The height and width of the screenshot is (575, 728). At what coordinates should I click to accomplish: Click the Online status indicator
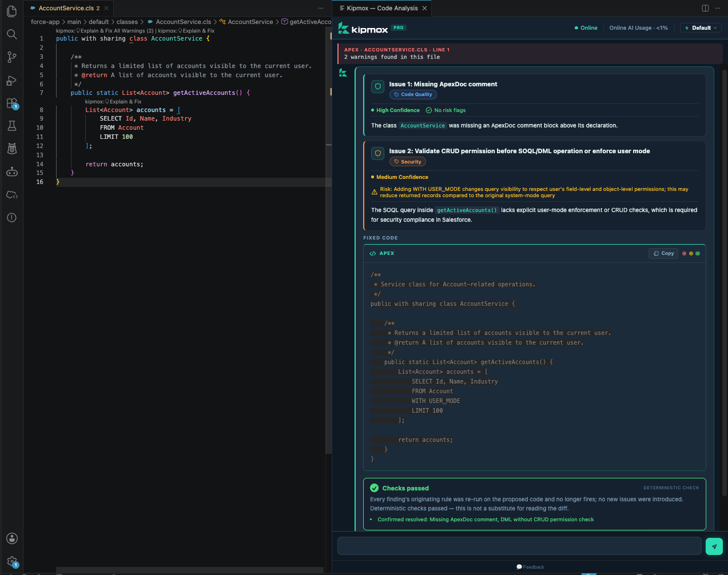[586, 27]
